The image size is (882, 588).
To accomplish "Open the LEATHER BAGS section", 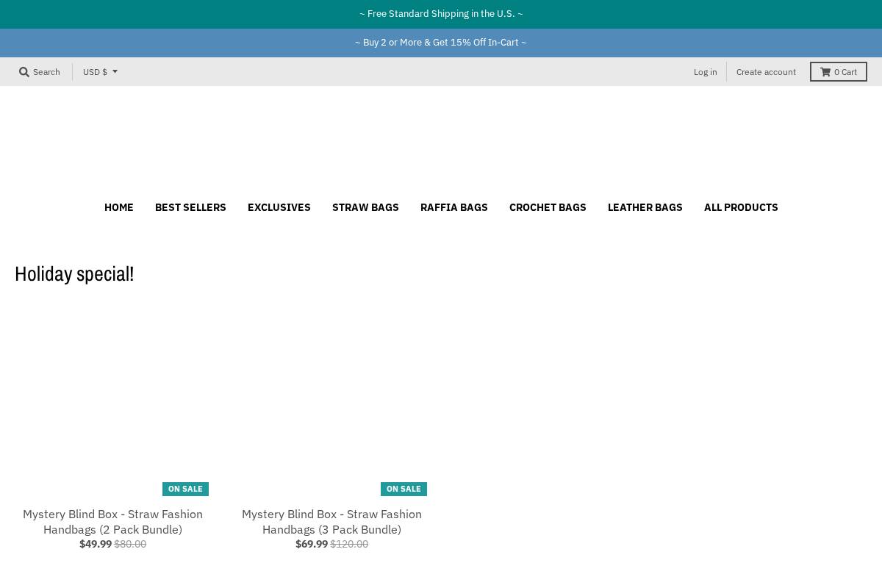I will (645, 207).
